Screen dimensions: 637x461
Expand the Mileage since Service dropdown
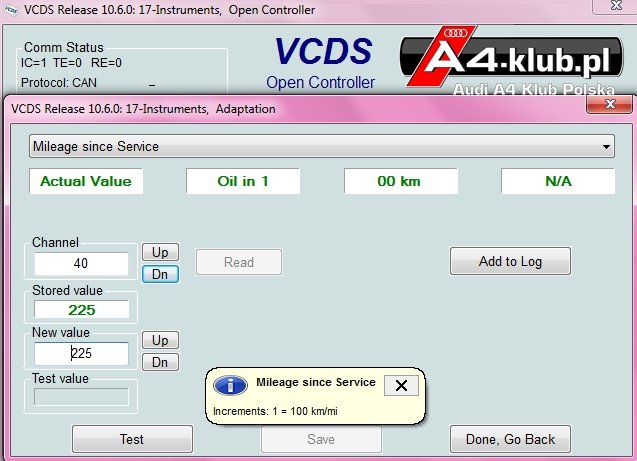coord(606,146)
